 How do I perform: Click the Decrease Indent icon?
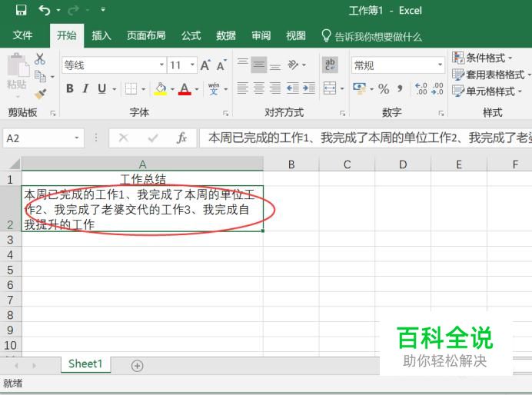[x=293, y=88]
